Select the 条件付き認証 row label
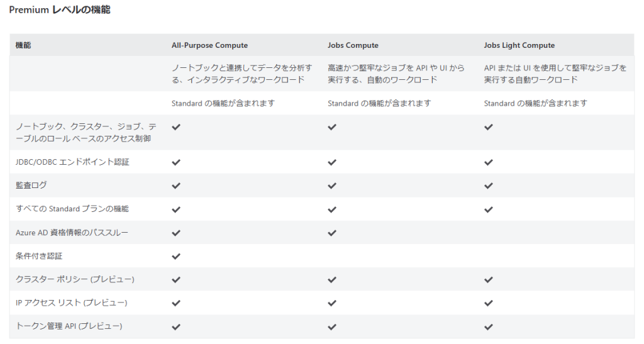Image resolution: width=644 pixels, height=344 pixels. coord(39,256)
